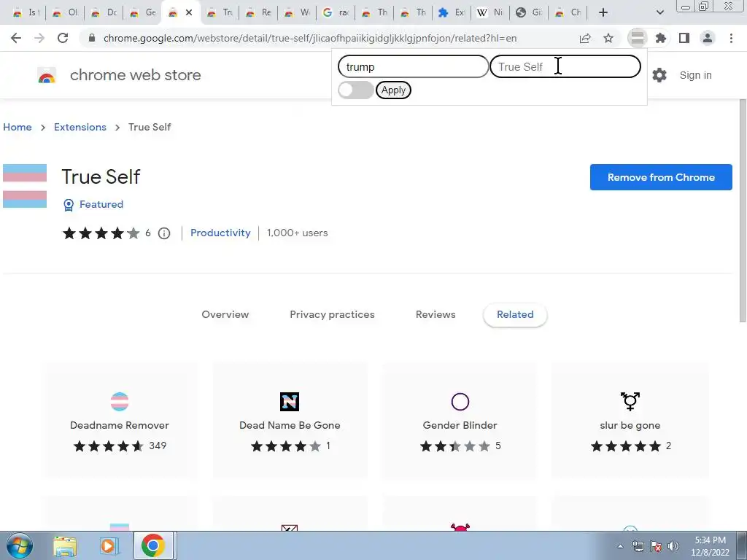Open the tab search dropdown arrow

pos(659,12)
